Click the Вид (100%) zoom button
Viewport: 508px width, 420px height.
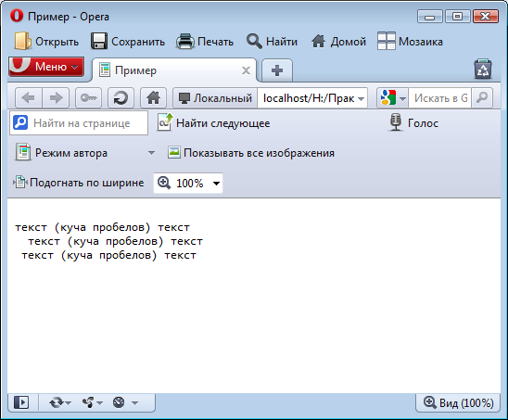458,402
